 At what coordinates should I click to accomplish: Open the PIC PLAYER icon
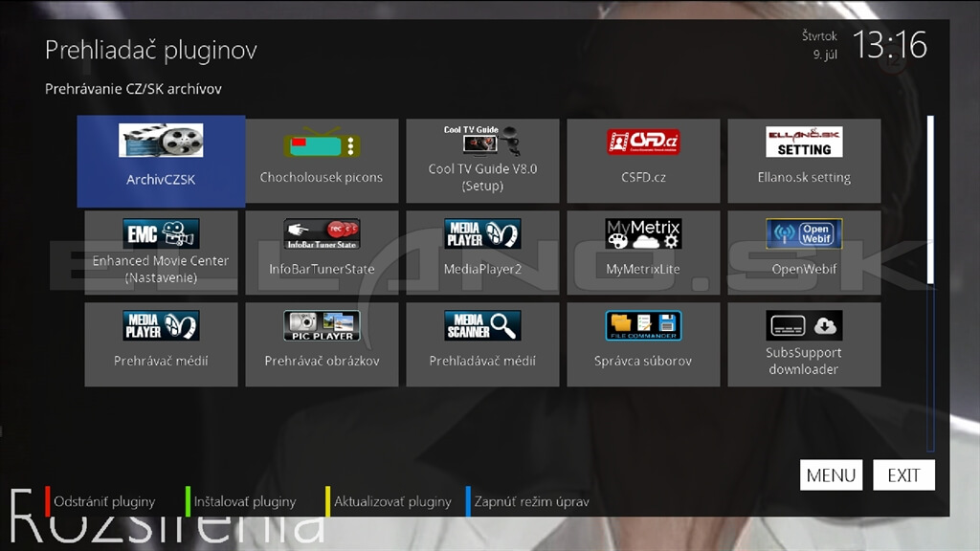coord(322,325)
